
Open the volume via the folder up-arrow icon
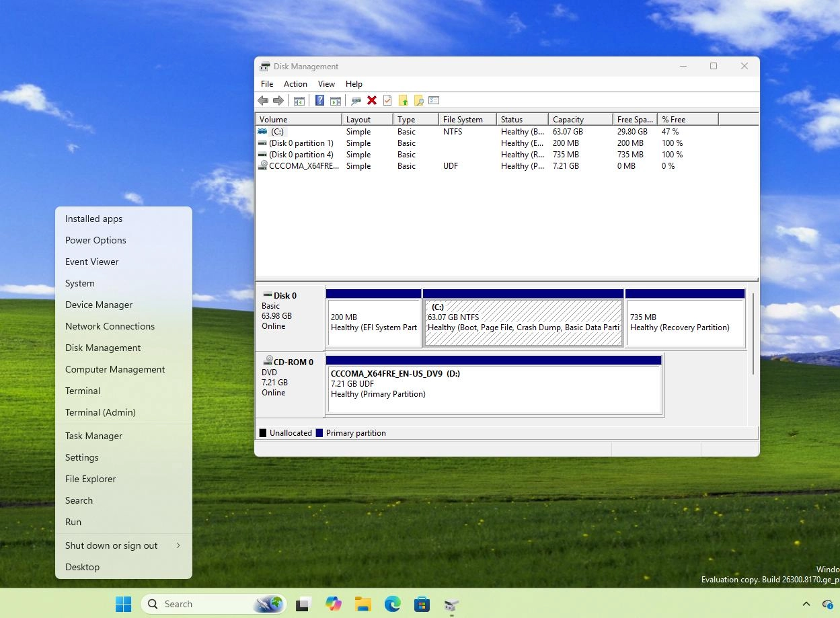[x=403, y=100]
